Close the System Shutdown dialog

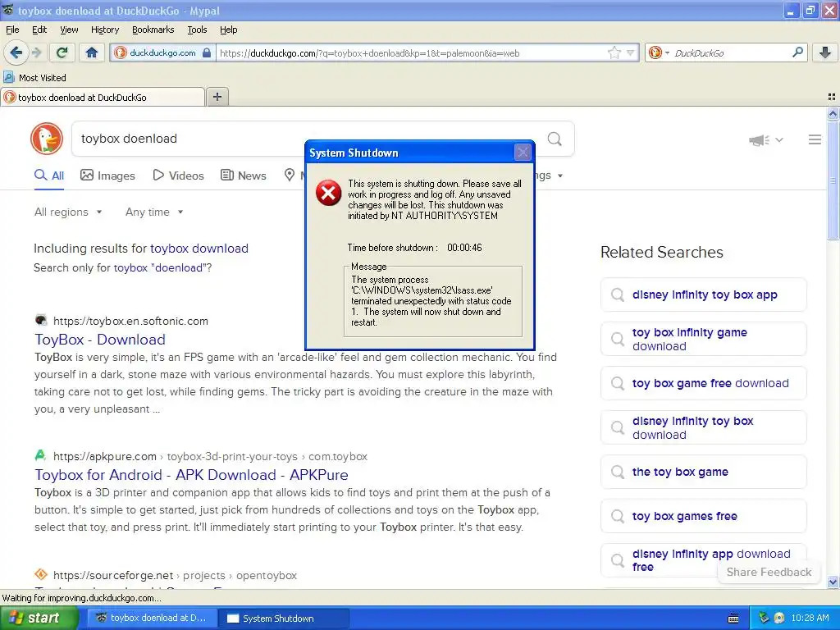[523, 153]
